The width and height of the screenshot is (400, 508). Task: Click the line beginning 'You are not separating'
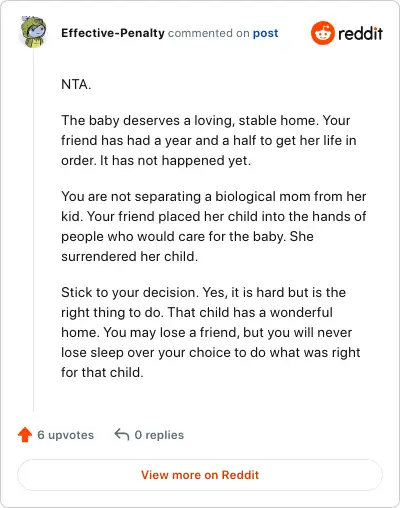click(x=214, y=196)
